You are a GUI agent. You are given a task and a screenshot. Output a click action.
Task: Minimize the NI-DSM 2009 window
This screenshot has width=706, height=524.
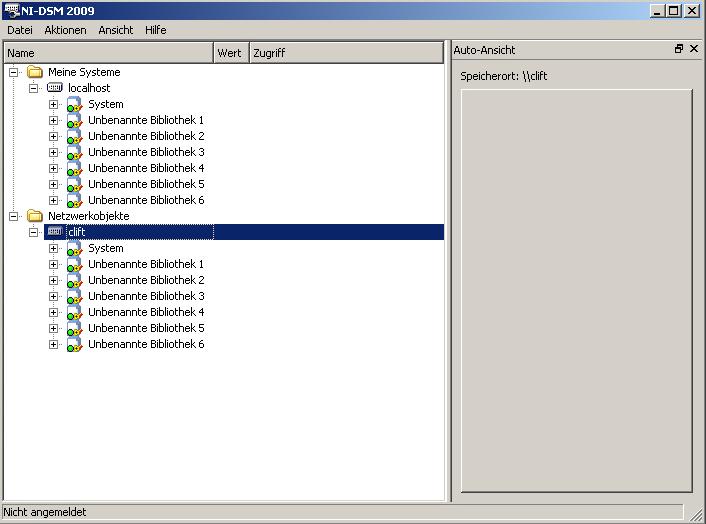(x=658, y=10)
